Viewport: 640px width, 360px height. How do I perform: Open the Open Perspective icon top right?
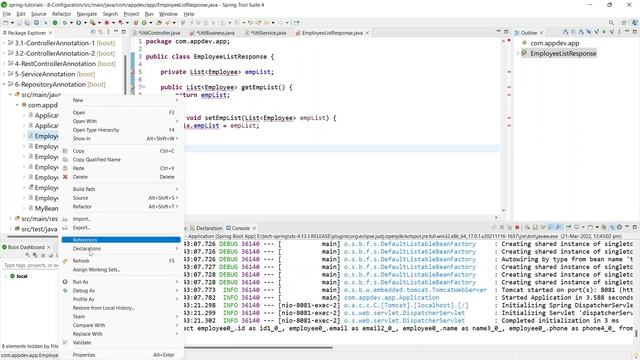[x=624, y=23]
